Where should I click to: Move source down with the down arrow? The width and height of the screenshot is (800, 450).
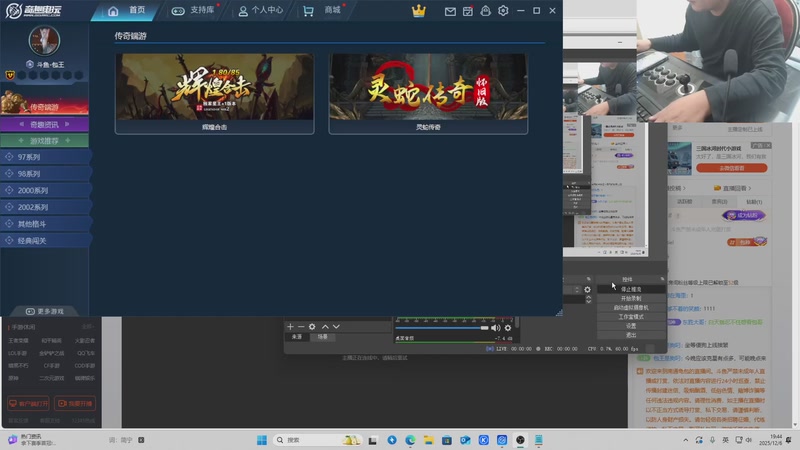click(x=336, y=327)
